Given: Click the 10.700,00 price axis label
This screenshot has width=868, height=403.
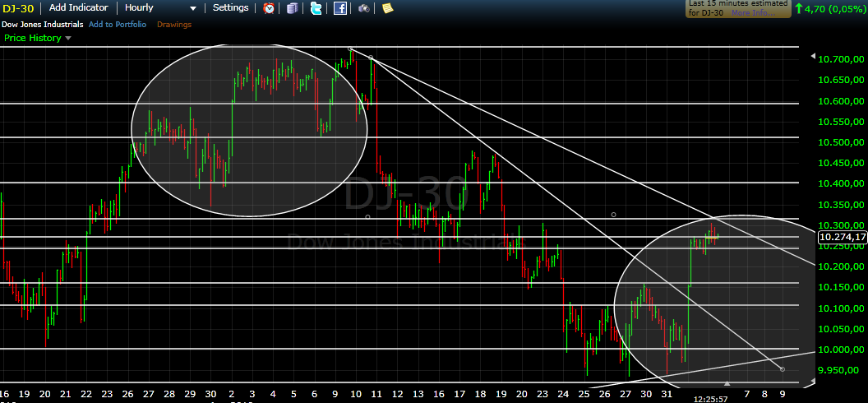Looking at the screenshot, I should (x=840, y=59).
